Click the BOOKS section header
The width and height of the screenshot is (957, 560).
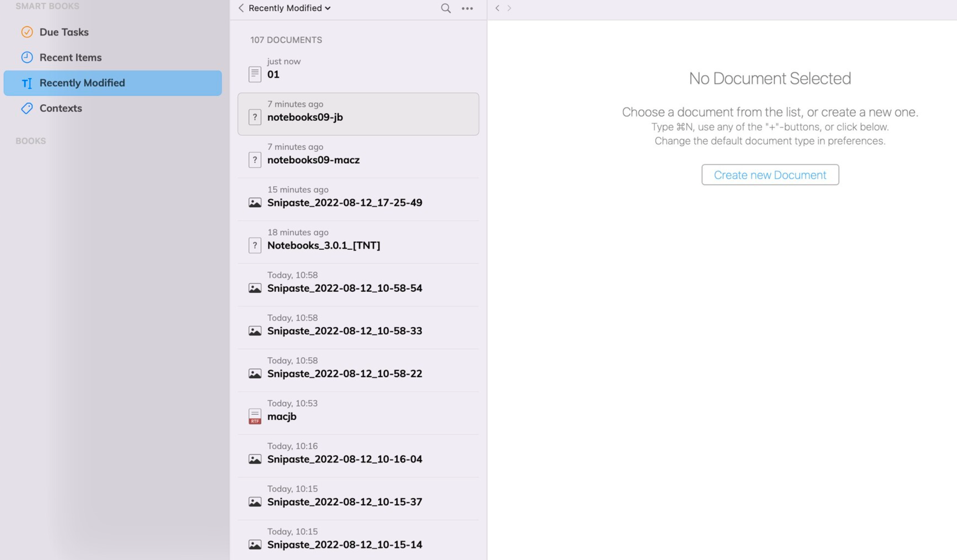point(31,141)
